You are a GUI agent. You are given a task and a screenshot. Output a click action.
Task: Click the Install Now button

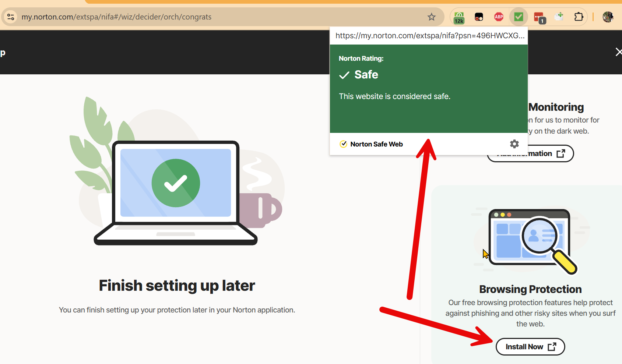tap(530, 347)
